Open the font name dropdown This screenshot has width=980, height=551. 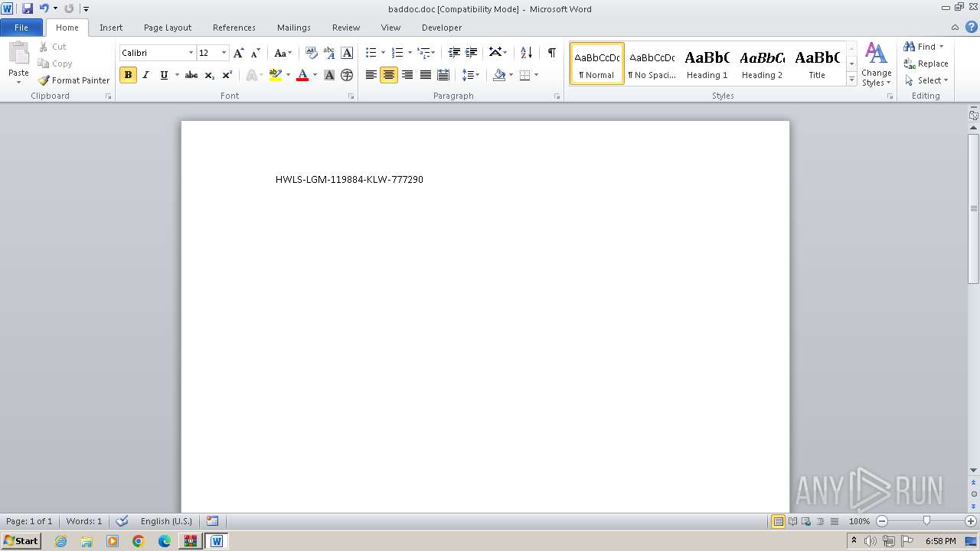(x=191, y=53)
